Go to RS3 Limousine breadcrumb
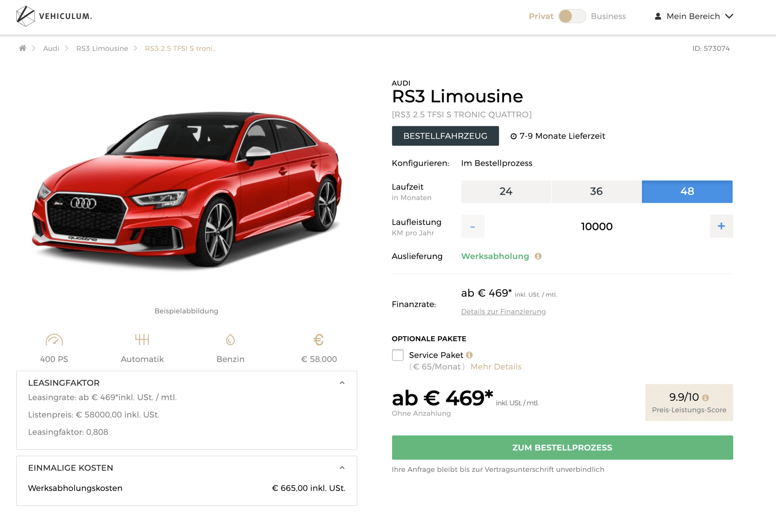 point(102,49)
